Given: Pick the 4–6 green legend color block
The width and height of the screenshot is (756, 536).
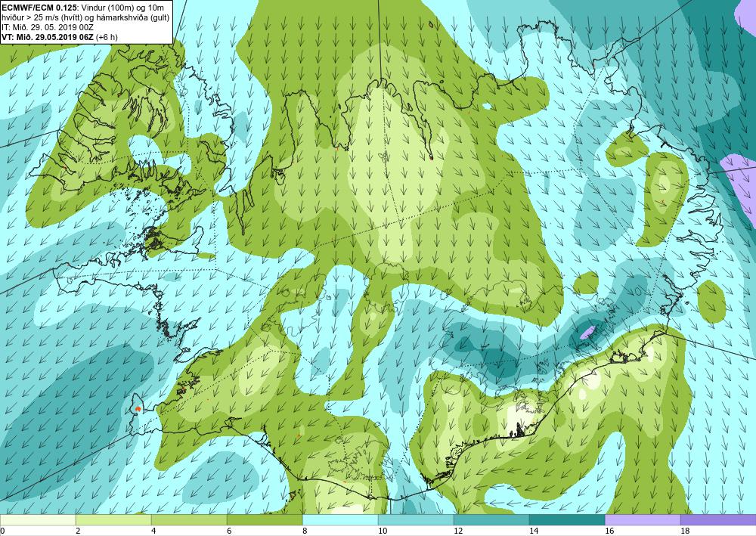Looking at the screenshot, I should click(189, 520).
